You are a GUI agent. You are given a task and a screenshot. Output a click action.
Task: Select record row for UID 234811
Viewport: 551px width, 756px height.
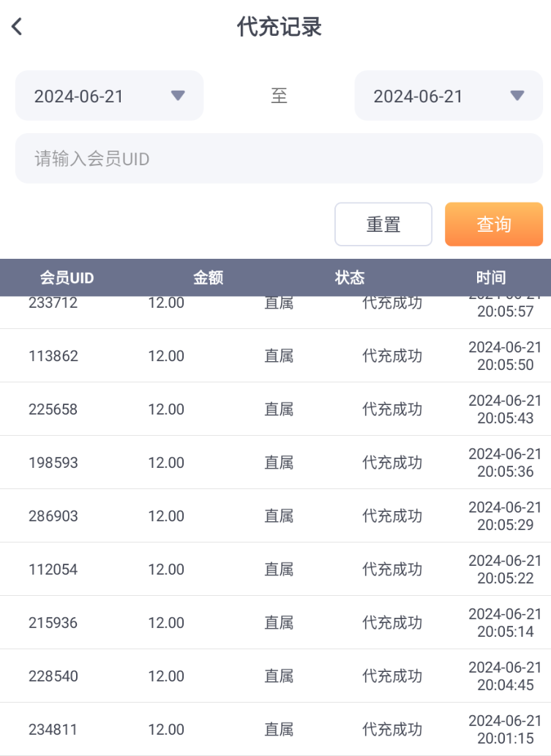[x=275, y=730]
